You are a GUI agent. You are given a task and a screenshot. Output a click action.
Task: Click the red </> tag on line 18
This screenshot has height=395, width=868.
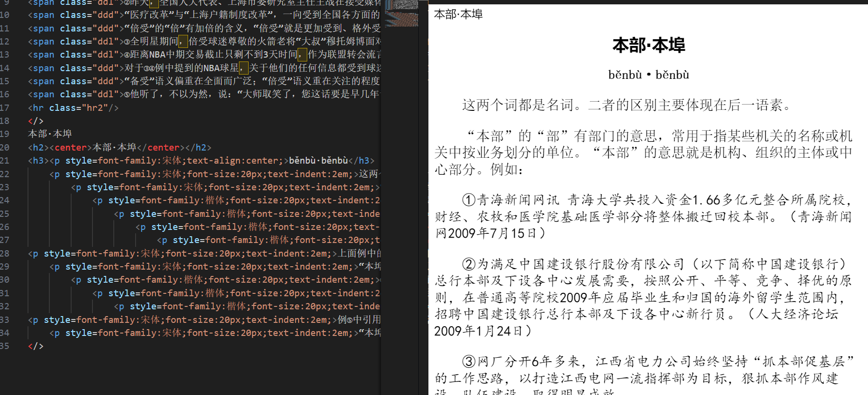click(35, 121)
